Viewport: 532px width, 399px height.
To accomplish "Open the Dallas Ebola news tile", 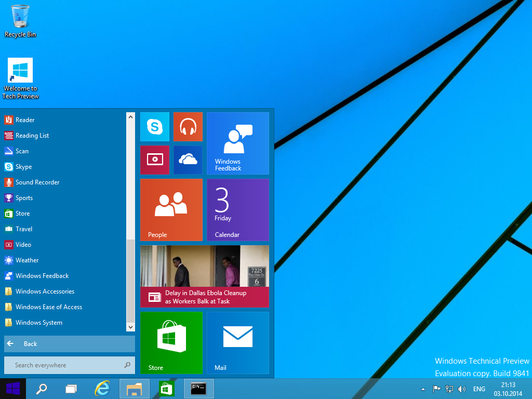I will [205, 276].
